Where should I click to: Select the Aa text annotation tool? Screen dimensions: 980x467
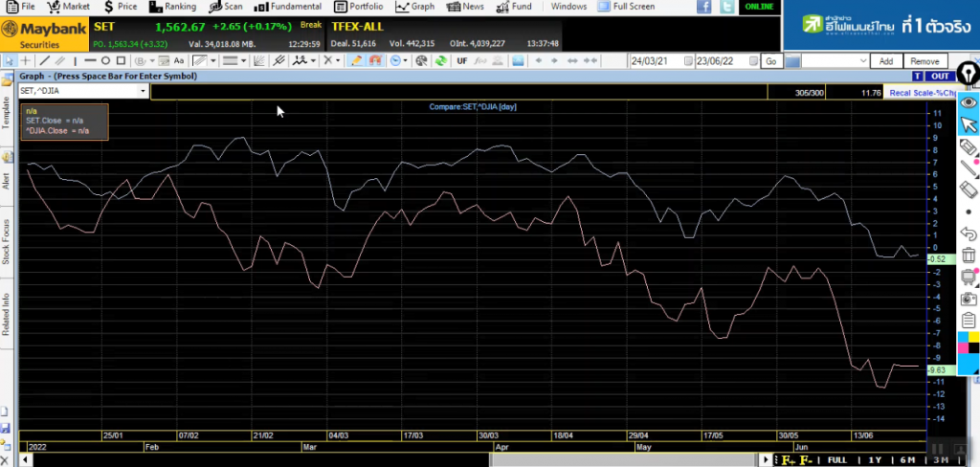pyautogui.click(x=179, y=60)
